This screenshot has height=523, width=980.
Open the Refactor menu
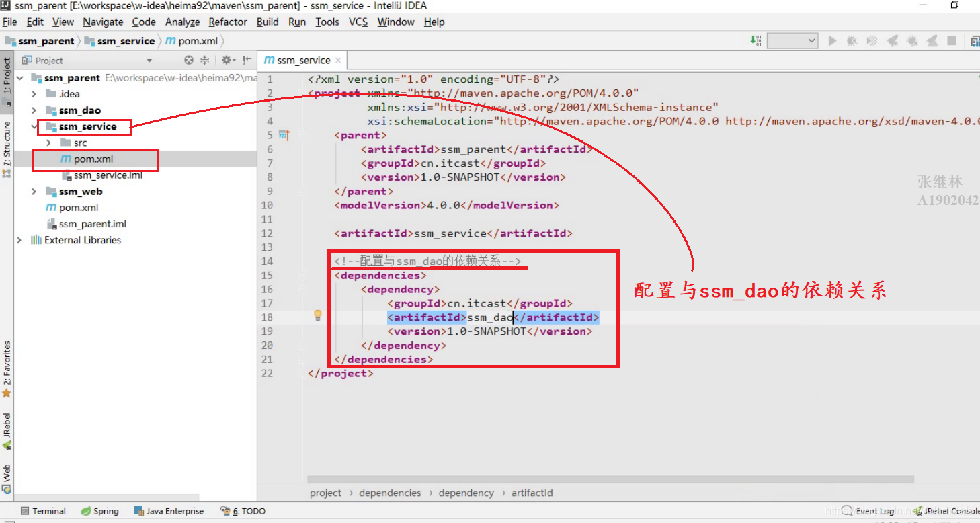click(228, 22)
